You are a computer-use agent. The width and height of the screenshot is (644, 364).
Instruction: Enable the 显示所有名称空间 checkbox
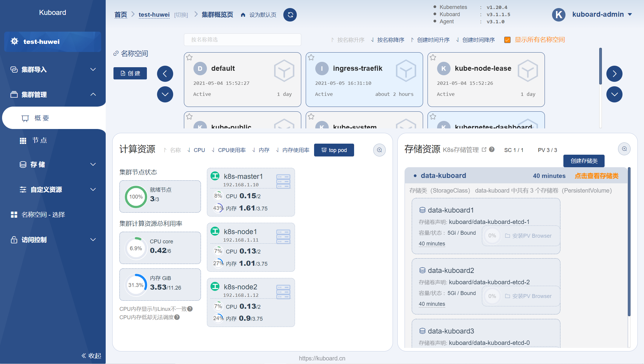coord(507,40)
